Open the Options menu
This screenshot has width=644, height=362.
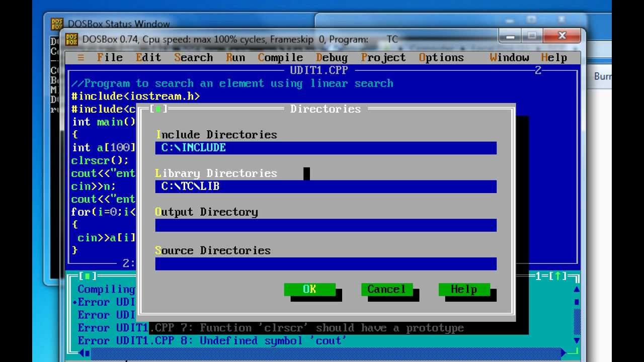click(x=441, y=58)
